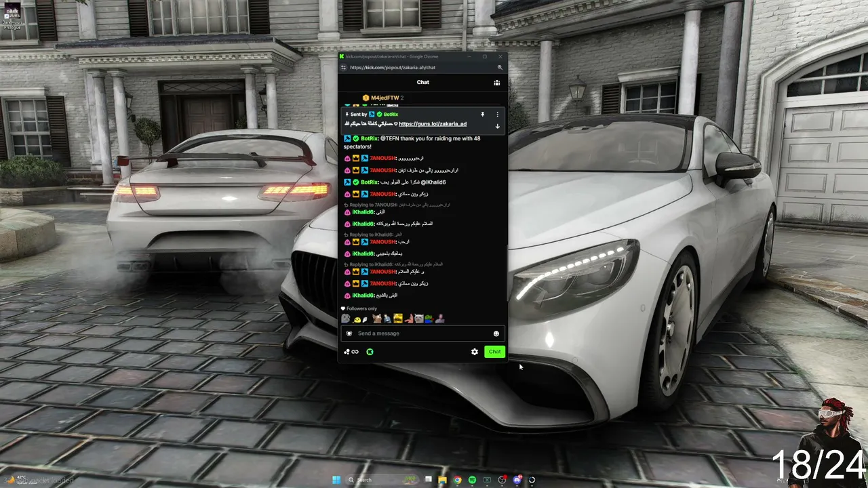Viewport: 868px width, 488px height.
Task: Open chat settings gear icon
Action: (475, 352)
